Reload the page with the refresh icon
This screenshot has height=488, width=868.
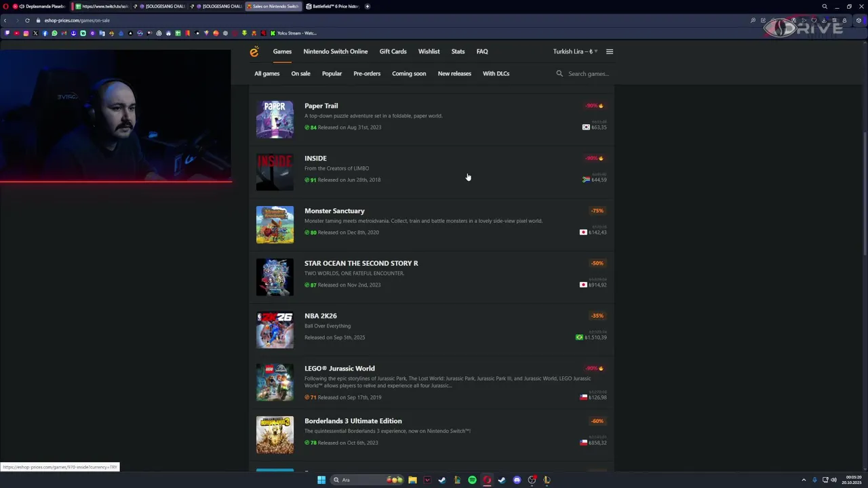coord(27,20)
